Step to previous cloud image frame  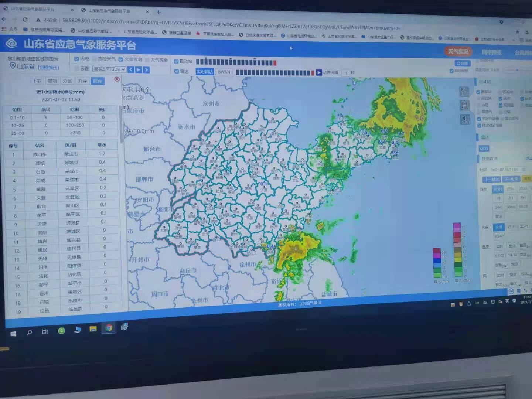tap(131, 69)
